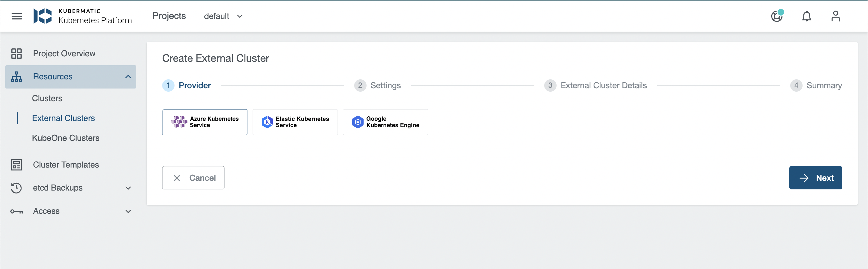Click the etcd Backups history icon
868x269 pixels.
[x=16, y=188]
